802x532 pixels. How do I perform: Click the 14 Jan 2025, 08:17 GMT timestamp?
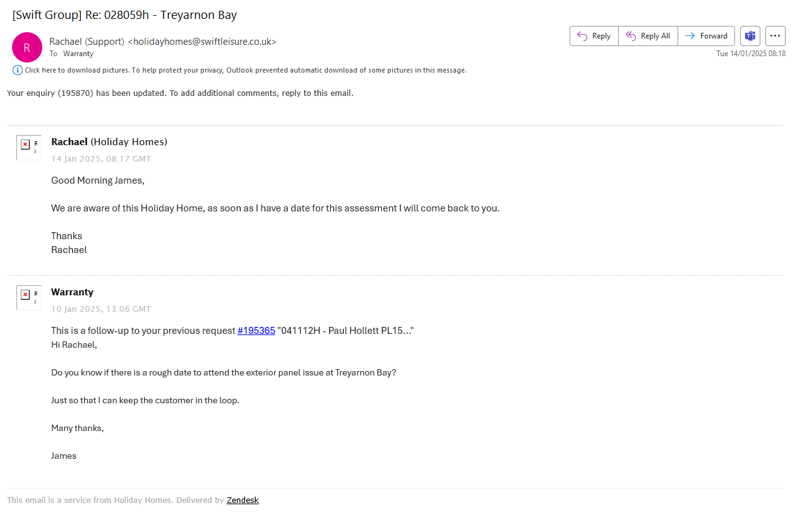pos(101,159)
